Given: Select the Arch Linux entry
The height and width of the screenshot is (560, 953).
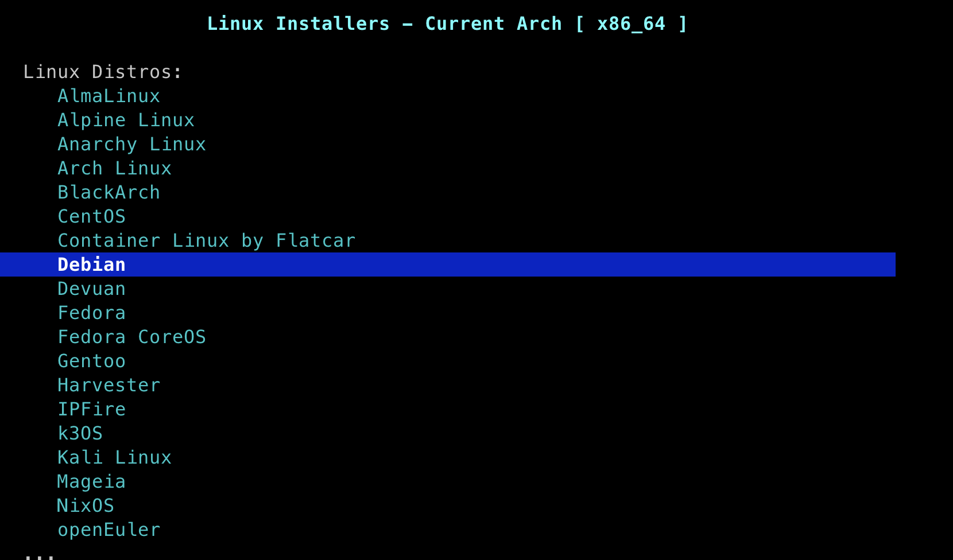Looking at the screenshot, I should pyautogui.click(x=114, y=168).
